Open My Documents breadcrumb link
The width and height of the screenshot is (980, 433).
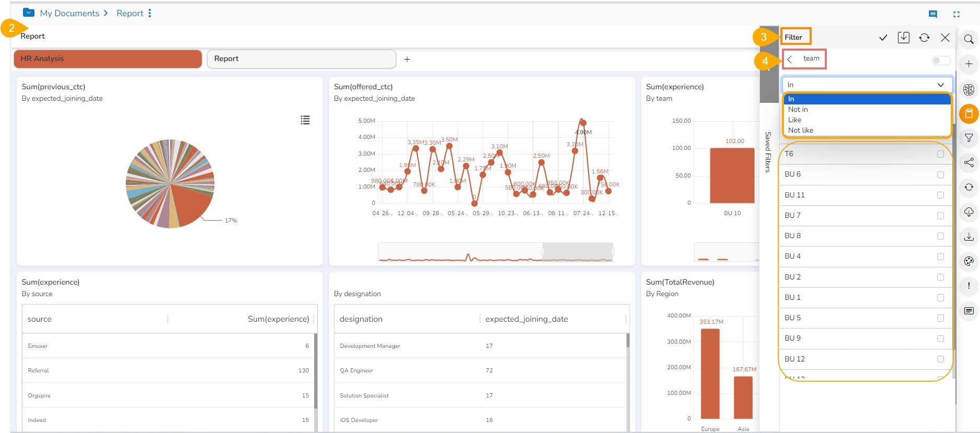70,13
